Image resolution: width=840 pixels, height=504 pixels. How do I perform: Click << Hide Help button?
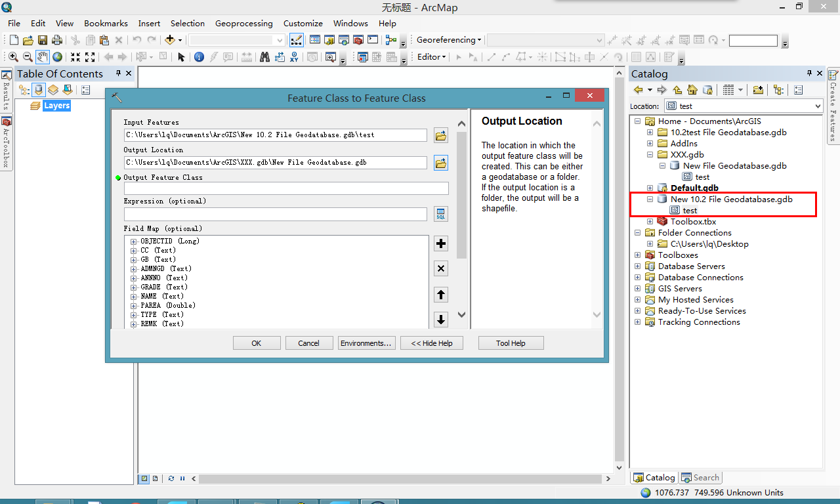(x=431, y=343)
